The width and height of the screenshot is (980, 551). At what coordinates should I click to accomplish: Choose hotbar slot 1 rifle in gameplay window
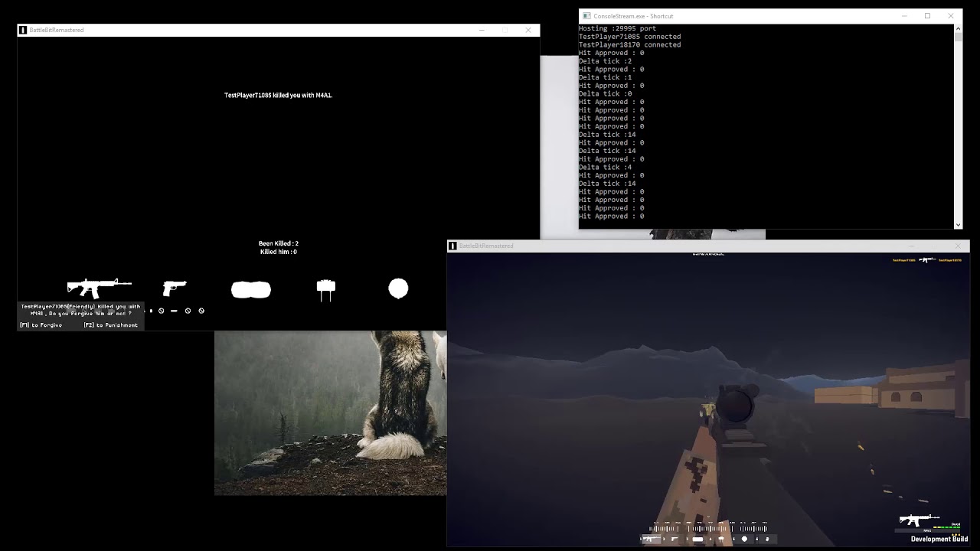point(651,539)
